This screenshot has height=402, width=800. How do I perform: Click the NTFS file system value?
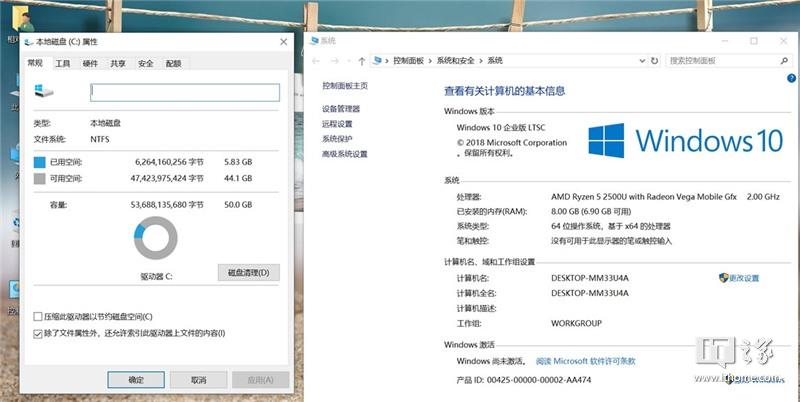tap(100, 139)
